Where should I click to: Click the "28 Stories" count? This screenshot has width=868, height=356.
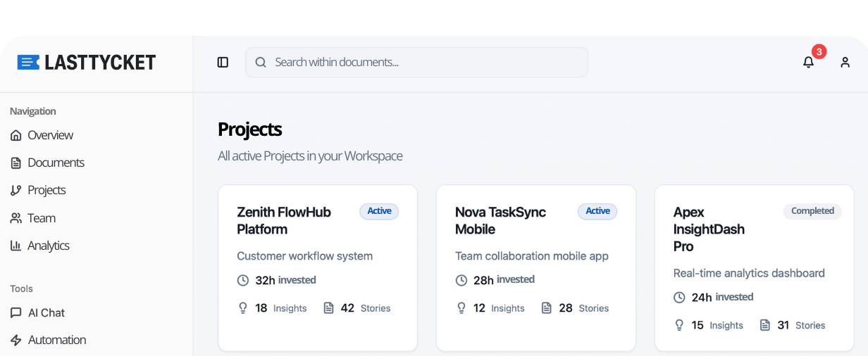click(x=584, y=308)
